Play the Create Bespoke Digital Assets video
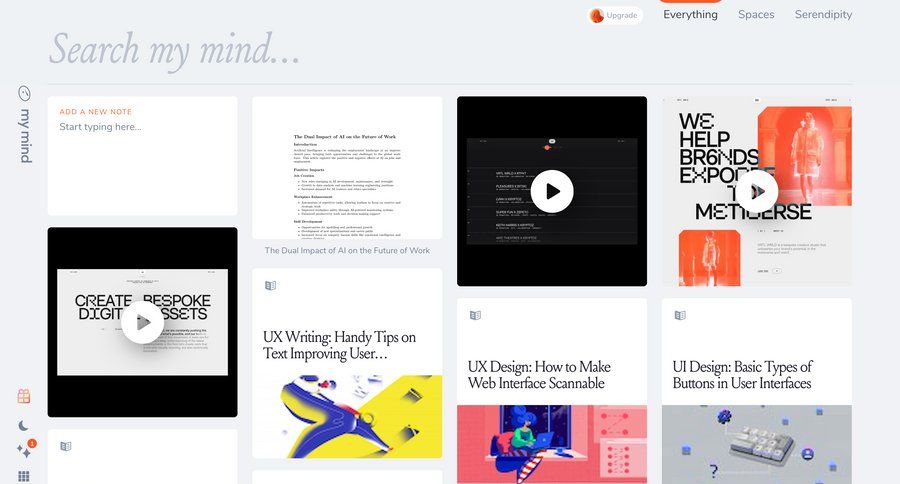Screen dimensions: 900x484 point(142,322)
